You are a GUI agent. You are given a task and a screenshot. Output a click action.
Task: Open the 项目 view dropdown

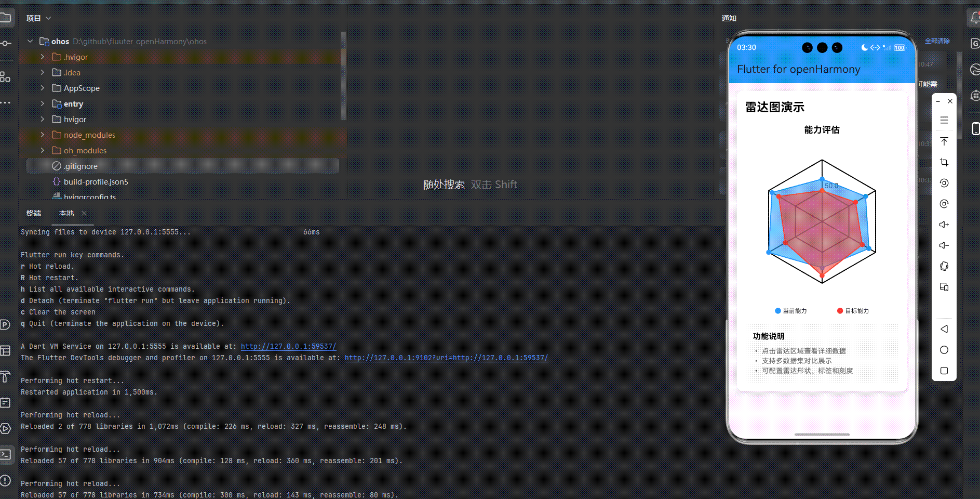pyautogui.click(x=39, y=18)
